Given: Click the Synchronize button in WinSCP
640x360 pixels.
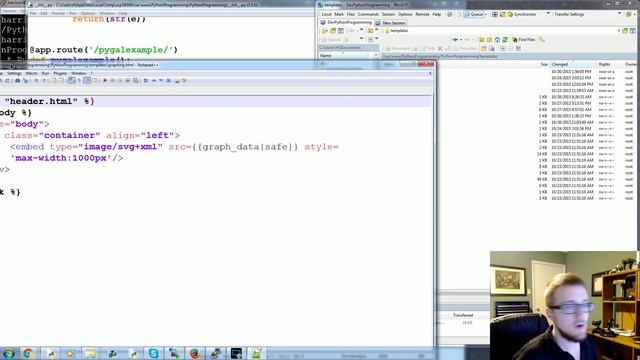Looking at the screenshot, I should click(521, 14).
